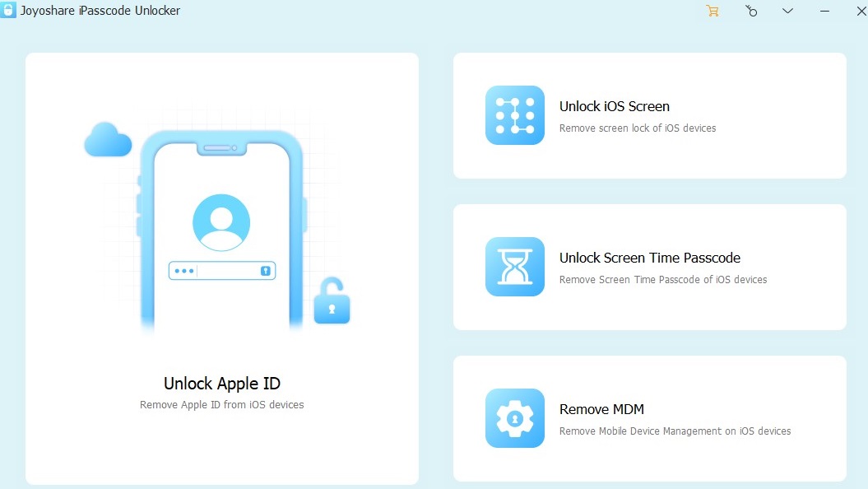Click 'Remove Mobile Device Management on iOS devices'
This screenshot has height=489, width=868.
(x=675, y=431)
